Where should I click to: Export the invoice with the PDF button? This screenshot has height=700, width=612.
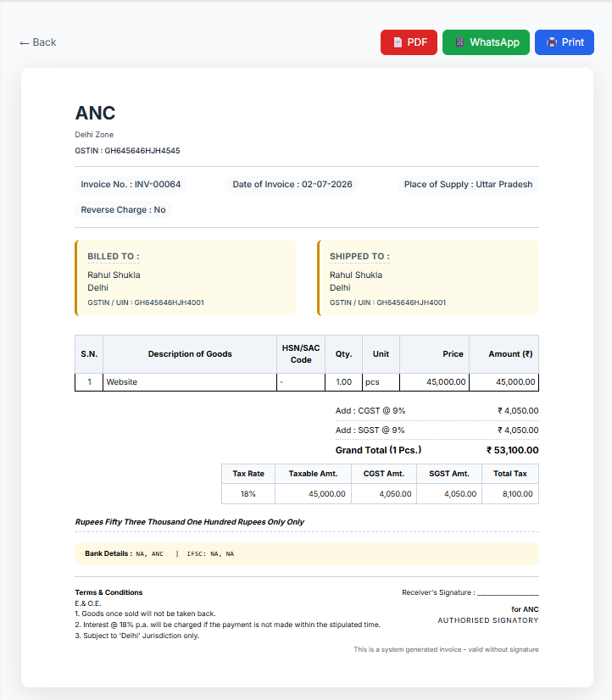pos(409,42)
